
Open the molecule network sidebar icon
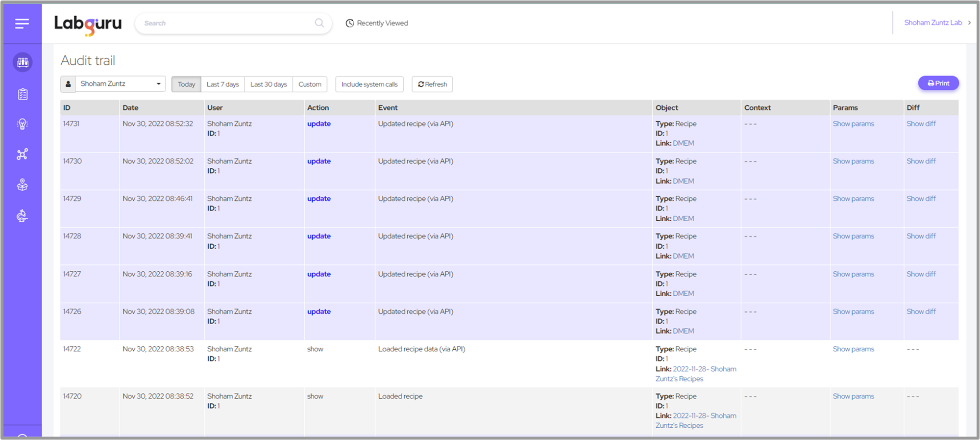pos(23,155)
